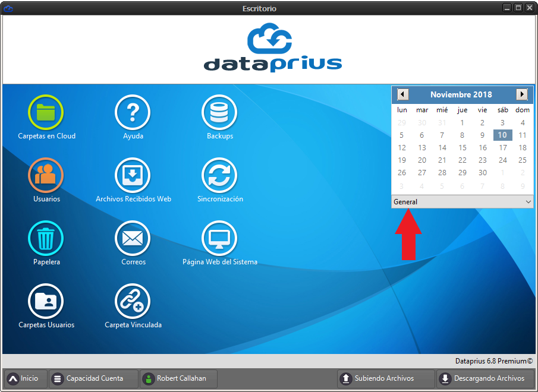The height and width of the screenshot is (392, 538).
Task: Open Página Web del Sistema icon
Action: click(219, 239)
